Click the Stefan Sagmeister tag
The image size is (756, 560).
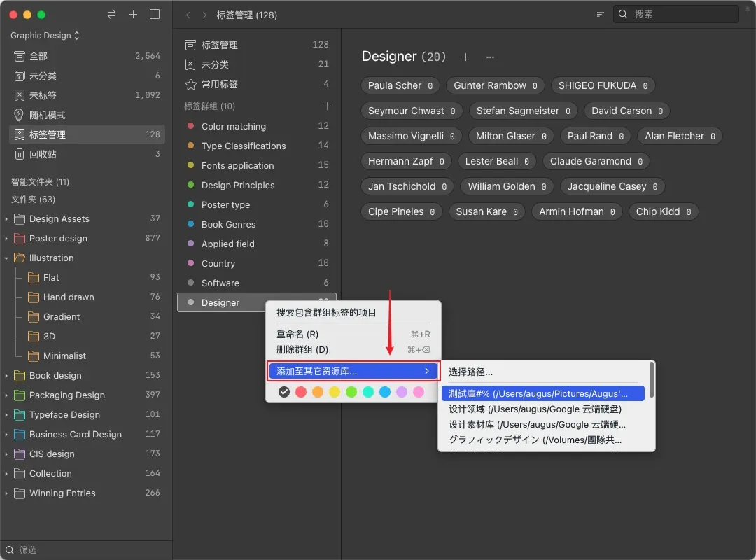click(523, 111)
